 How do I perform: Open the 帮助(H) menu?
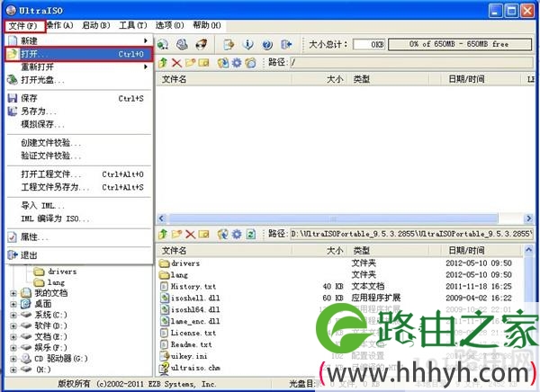pos(207,25)
